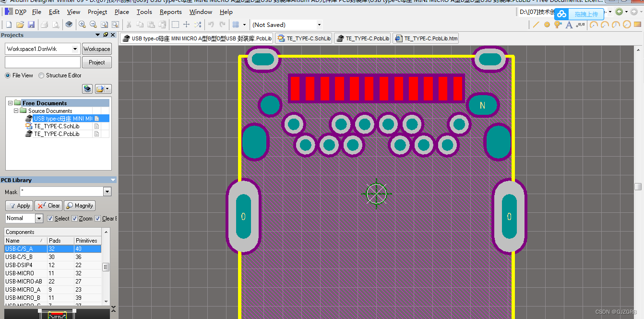
Task: Switch to the TE_TYPE-C.PcbLib tab
Action: [x=362, y=38]
